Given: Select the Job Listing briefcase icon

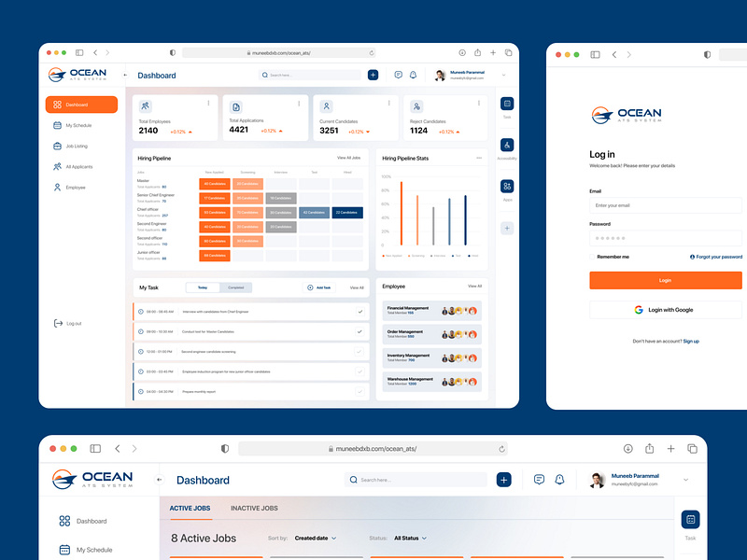Looking at the screenshot, I should 56,146.
